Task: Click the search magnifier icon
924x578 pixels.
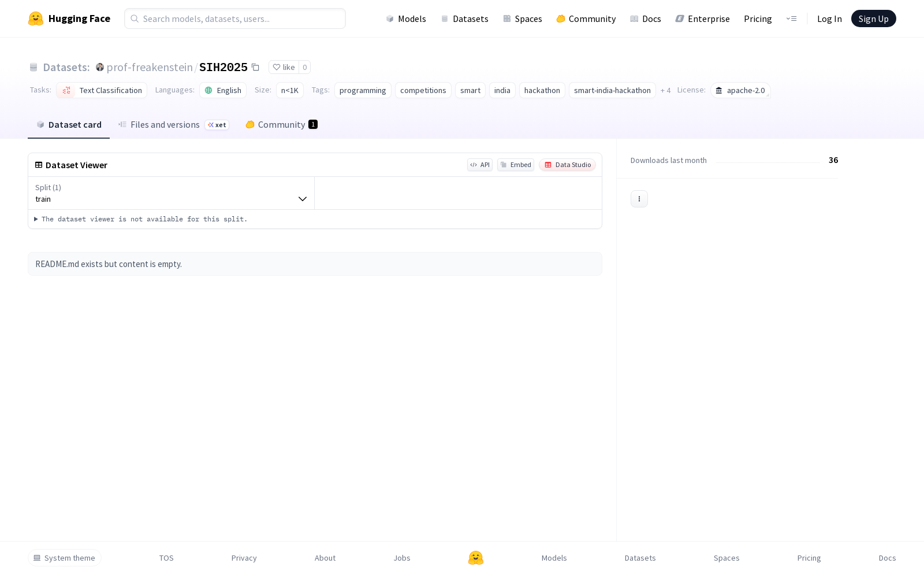Action: pyautogui.click(x=135, y=18)
